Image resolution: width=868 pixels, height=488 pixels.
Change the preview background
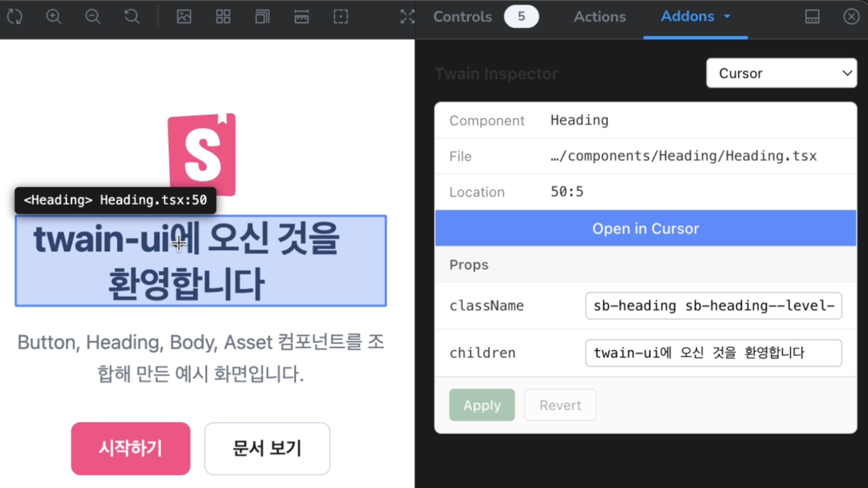pyautogui.click(x=184, y=16)
